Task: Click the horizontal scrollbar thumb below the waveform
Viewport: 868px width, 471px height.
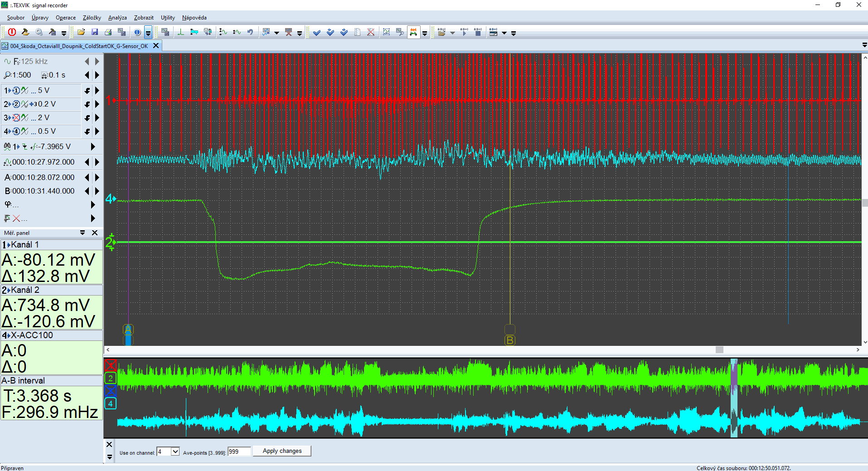Action: tap(719, 350)
